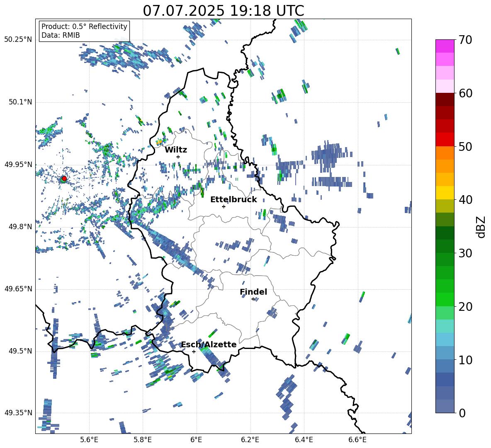Click the Wiltz location cross marker
This screenshot has height=448, width=491.
coord(178,157)
